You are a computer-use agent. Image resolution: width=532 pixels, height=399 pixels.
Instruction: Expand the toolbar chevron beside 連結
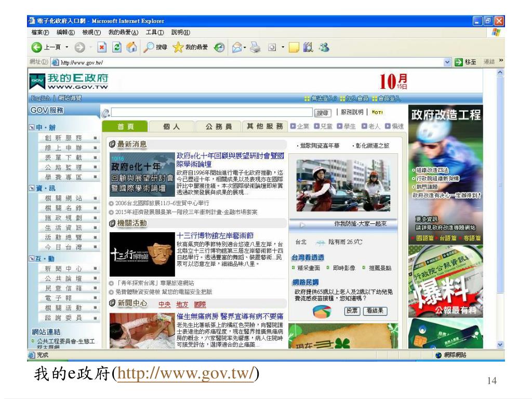point(501,61)
